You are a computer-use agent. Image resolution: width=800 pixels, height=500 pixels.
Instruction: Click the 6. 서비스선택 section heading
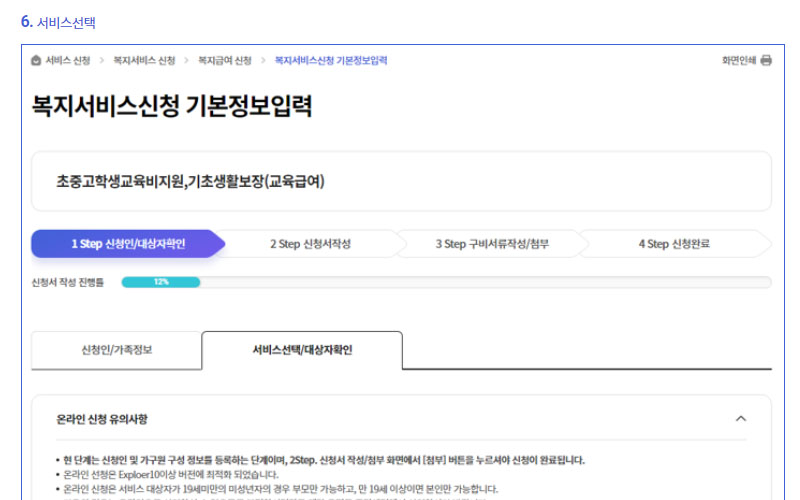[x=58, y=22]
